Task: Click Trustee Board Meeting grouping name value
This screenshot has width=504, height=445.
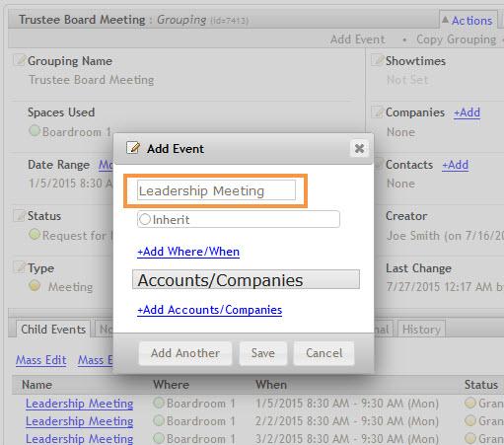Action: 92,80
